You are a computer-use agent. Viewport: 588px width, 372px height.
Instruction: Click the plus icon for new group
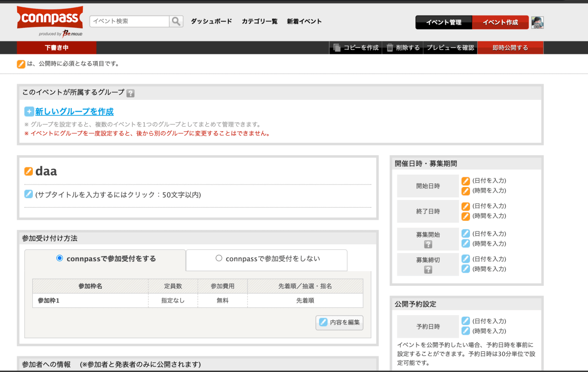[29, 112]
